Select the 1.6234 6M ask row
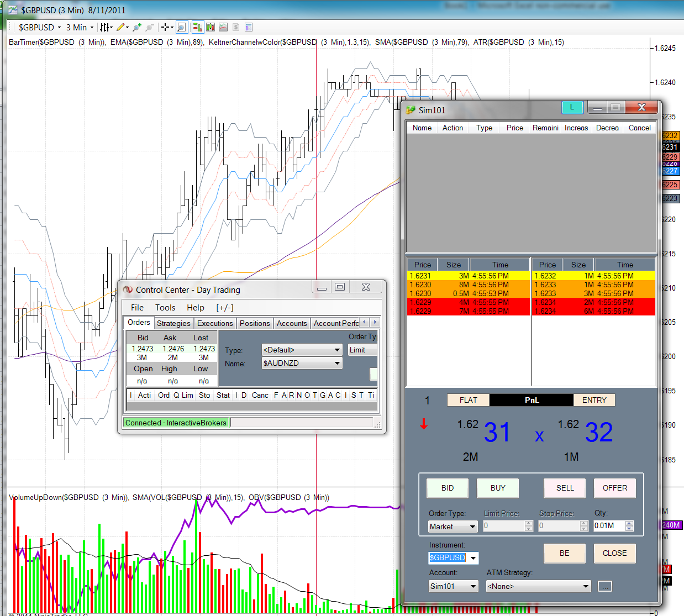The image size is (684, 616). pos(594,311)
